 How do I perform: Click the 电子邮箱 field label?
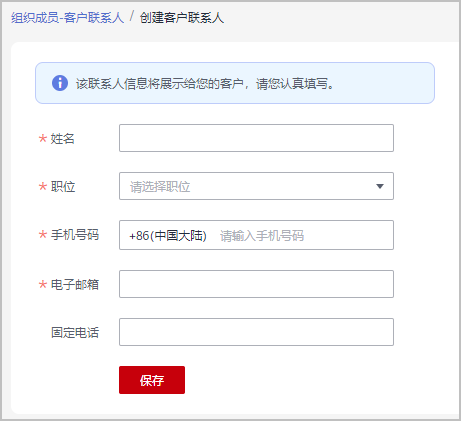[x=75, y=285]
